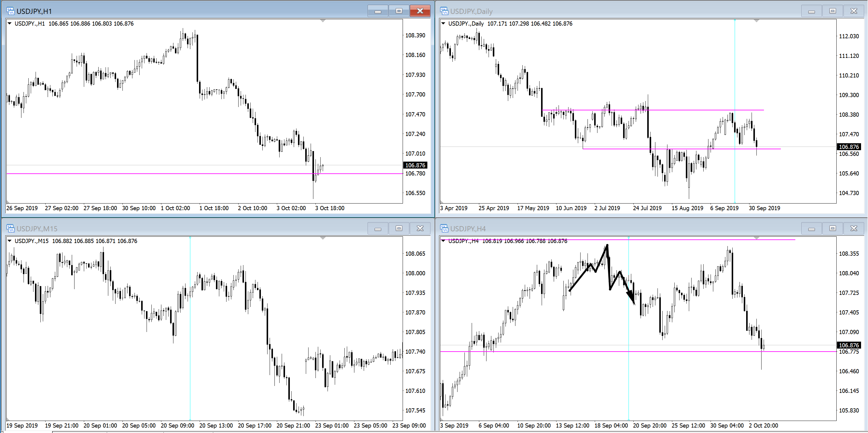Viewport: 868px width, 433px height.
Task: Expand the USDJPY,Daily chart header triangle
Action: [443, 24]
